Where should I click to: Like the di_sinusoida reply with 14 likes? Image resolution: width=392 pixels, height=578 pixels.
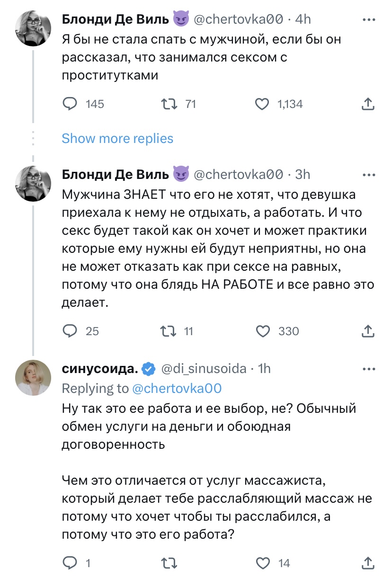[262, 562]
